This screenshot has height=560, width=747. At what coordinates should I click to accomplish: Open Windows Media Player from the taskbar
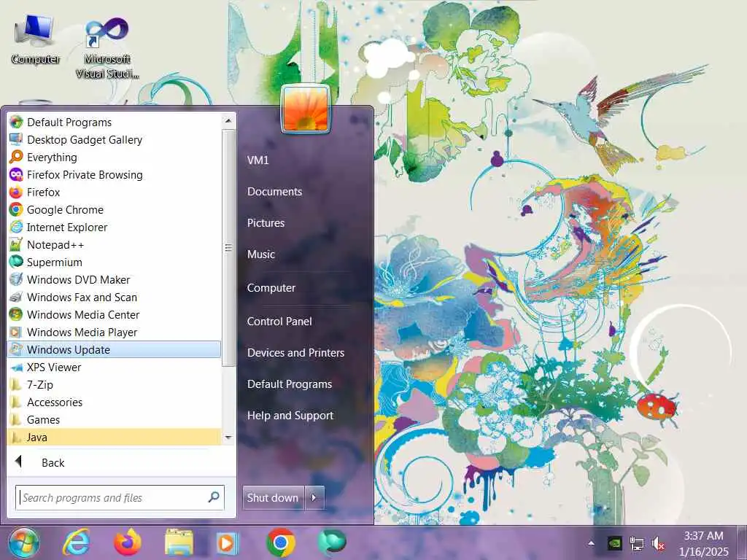pos(228,542)
